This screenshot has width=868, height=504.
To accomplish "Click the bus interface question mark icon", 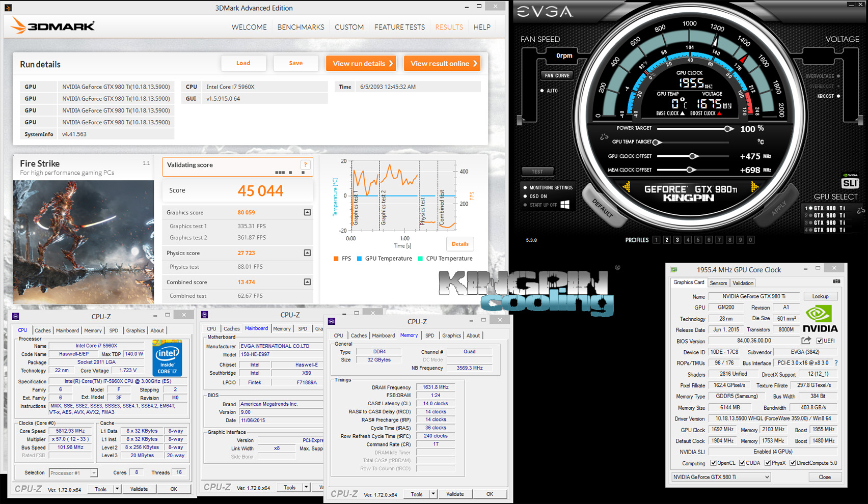I will [x=836, y=363].
